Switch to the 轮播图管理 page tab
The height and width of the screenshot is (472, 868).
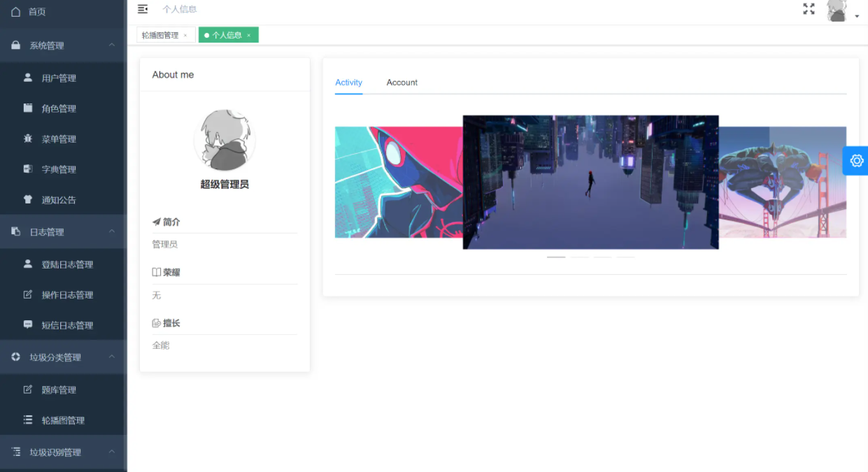point(166,35)
